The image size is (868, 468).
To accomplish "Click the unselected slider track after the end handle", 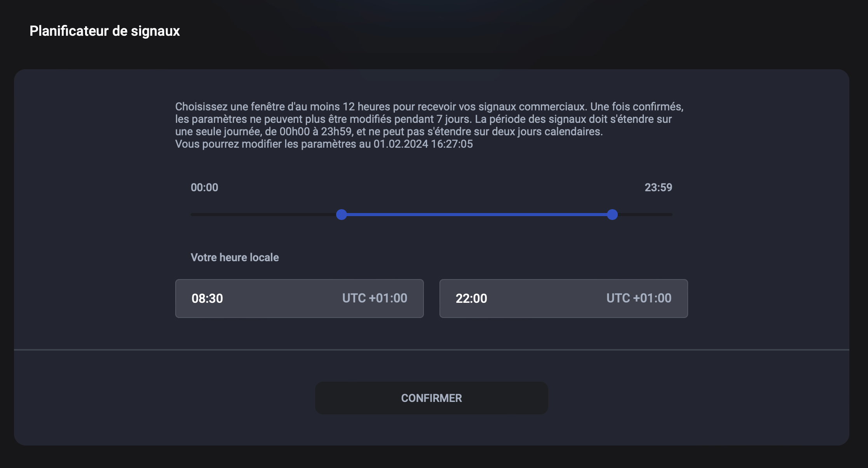I will tap(645, 215).
